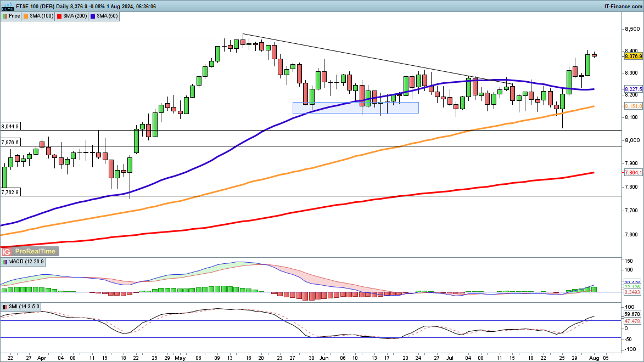Click the IG logo in the watermark

(7, 251)
